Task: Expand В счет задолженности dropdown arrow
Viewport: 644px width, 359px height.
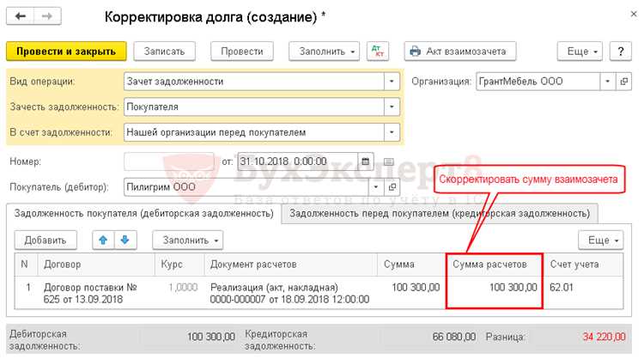Action: tap(392, 132)
